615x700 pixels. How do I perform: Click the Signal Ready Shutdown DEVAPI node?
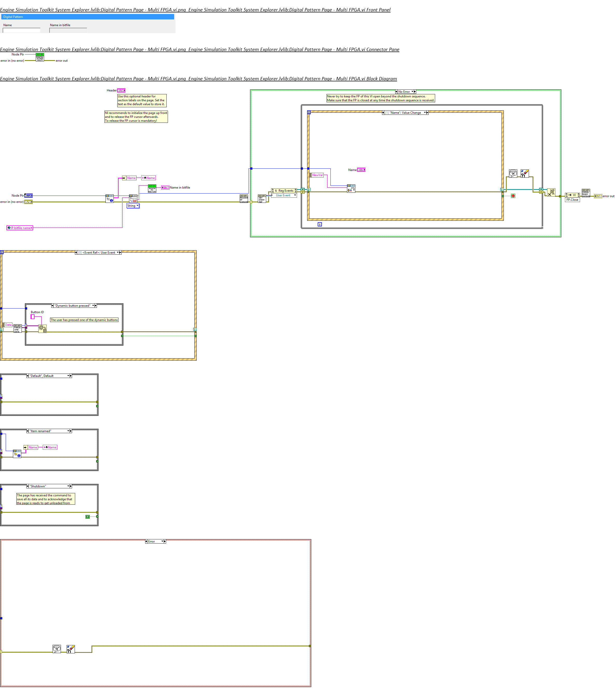point(585,193)
